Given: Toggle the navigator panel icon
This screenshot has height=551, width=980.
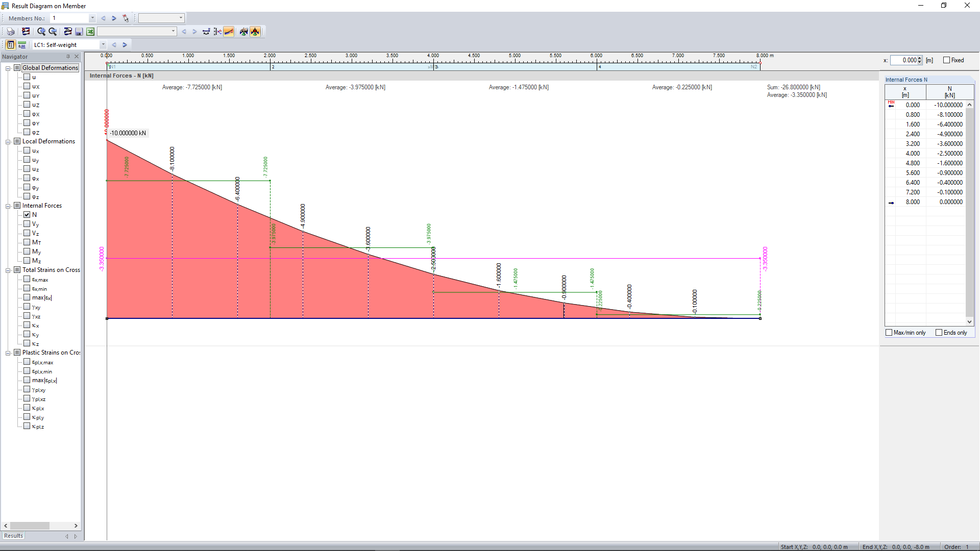Looking at the screenshot, I should (11, 45).
